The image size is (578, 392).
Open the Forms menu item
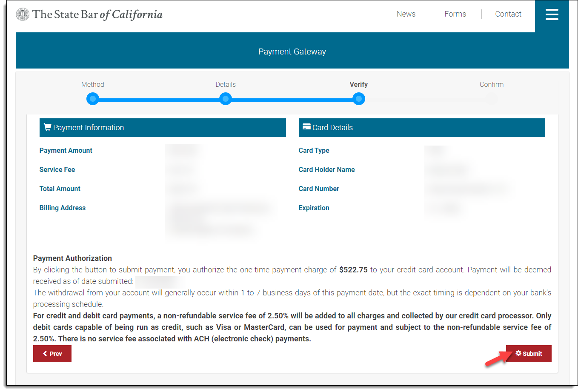455,14
